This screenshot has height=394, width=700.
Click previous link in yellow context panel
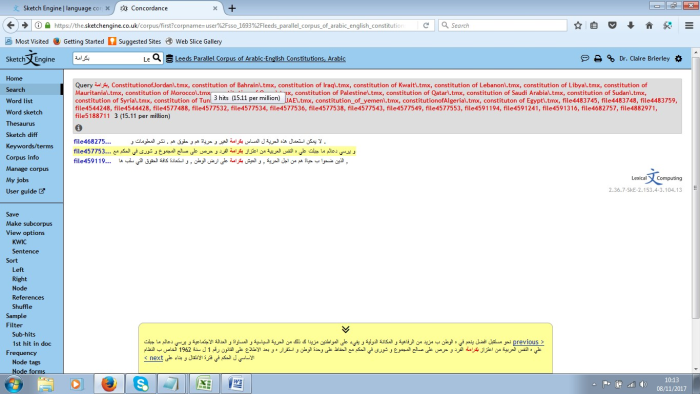click(528, 342)
